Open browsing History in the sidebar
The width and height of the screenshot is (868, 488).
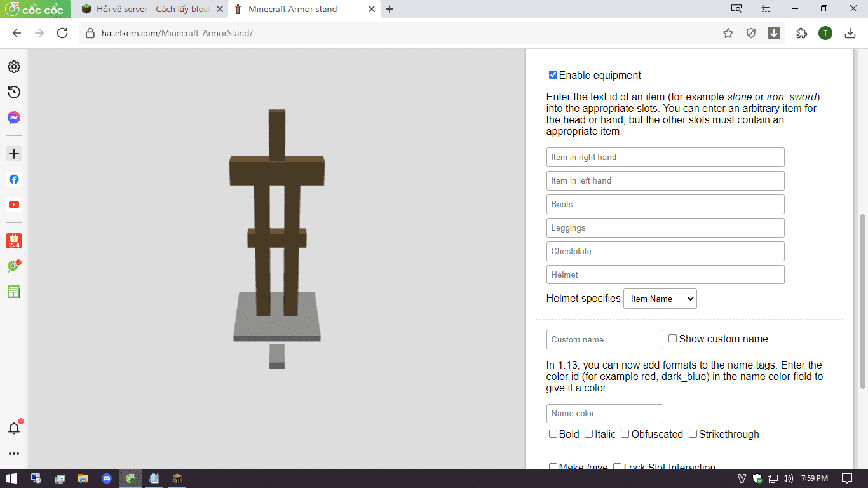14,92
